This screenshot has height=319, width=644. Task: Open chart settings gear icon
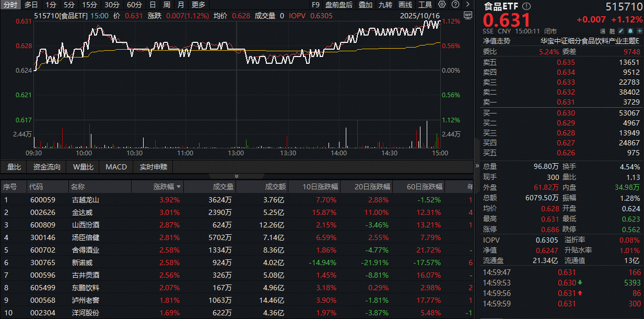pos(442,5)
